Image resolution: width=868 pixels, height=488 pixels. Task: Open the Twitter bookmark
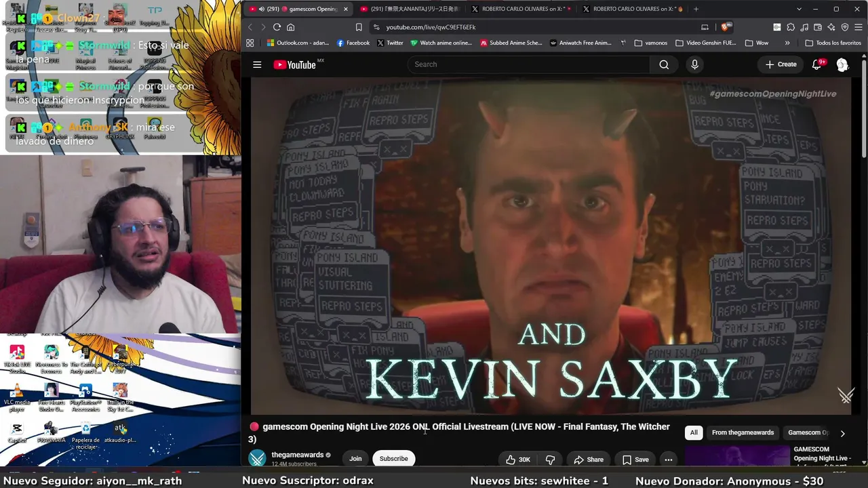390,43
